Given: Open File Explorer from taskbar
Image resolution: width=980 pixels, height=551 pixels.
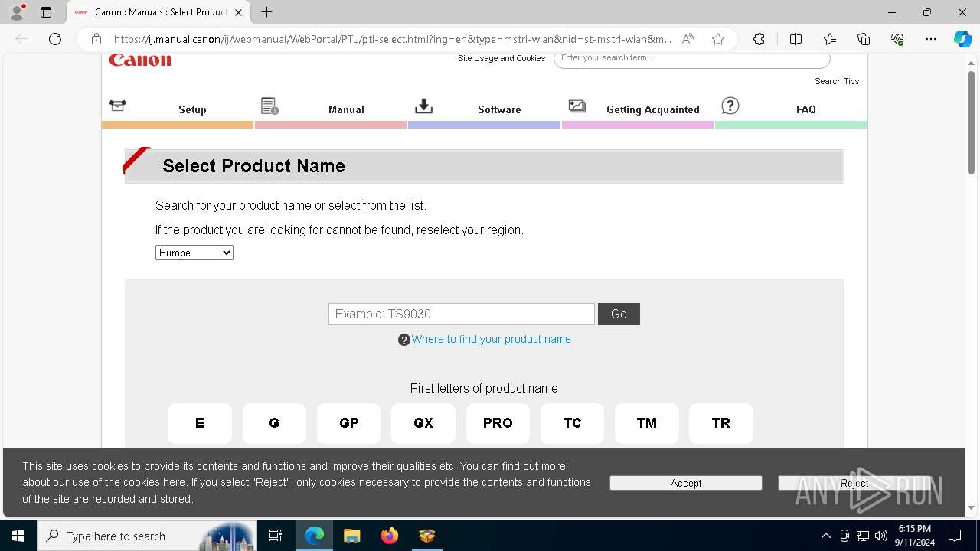Looking at the screenshot, I should (x=352, y=536).
